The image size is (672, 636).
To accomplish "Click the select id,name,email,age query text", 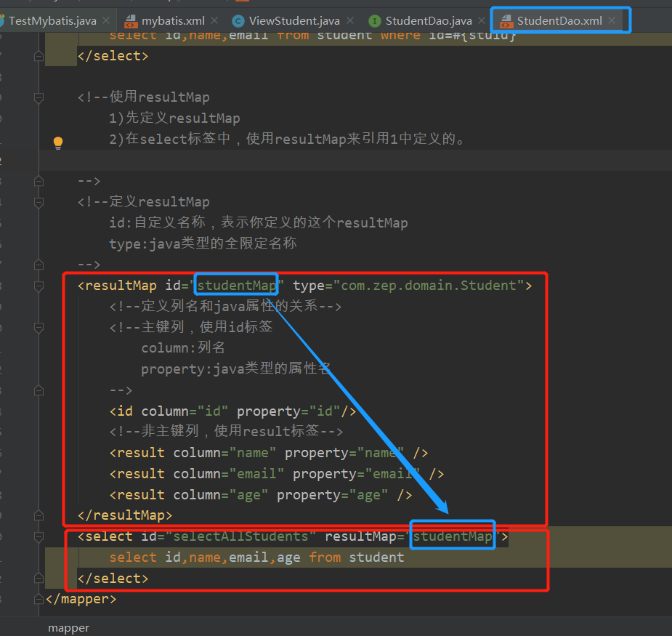I will (256, 557).
